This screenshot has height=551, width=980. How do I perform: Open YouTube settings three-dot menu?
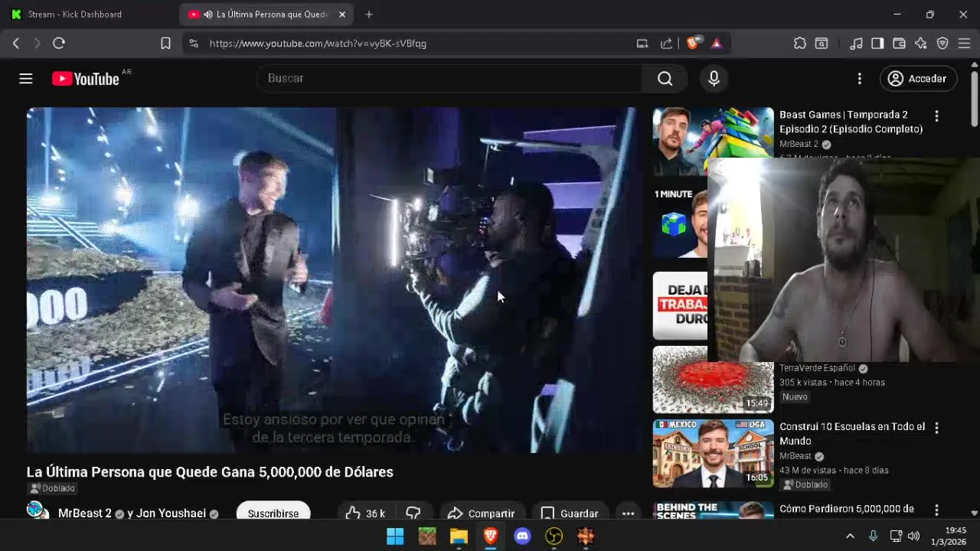(859, 79)
